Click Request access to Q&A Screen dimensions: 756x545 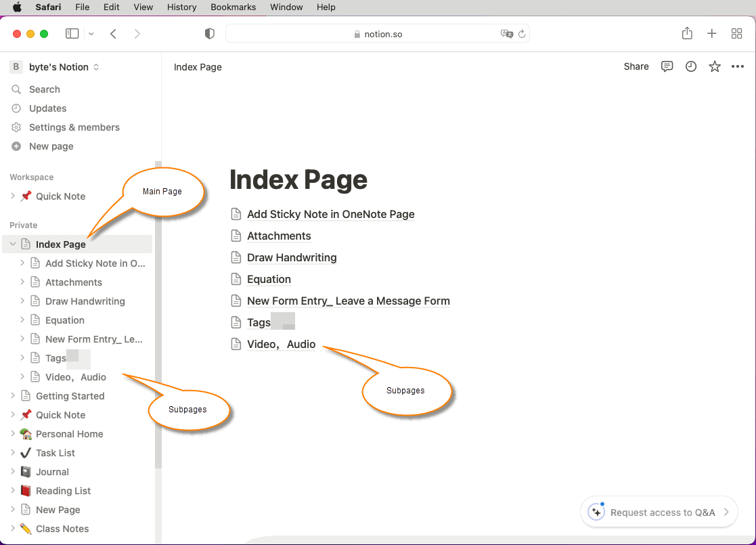coord(659,513)
